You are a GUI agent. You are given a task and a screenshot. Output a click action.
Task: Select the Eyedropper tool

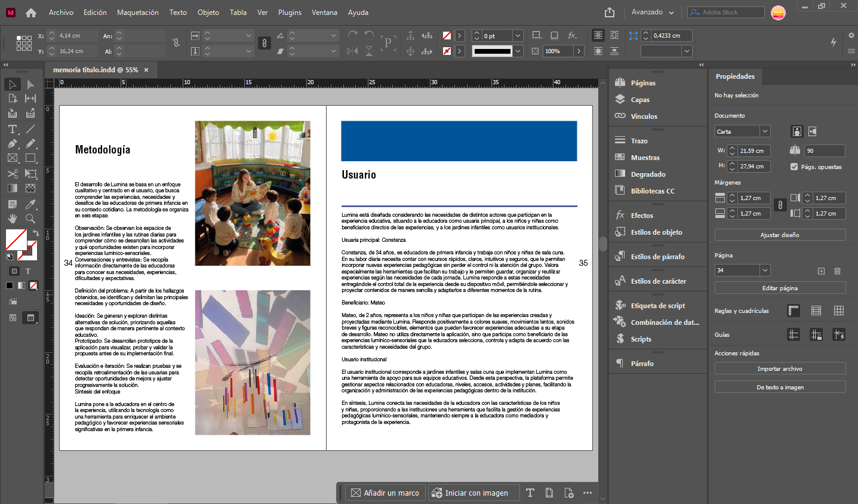coord(30,204)
